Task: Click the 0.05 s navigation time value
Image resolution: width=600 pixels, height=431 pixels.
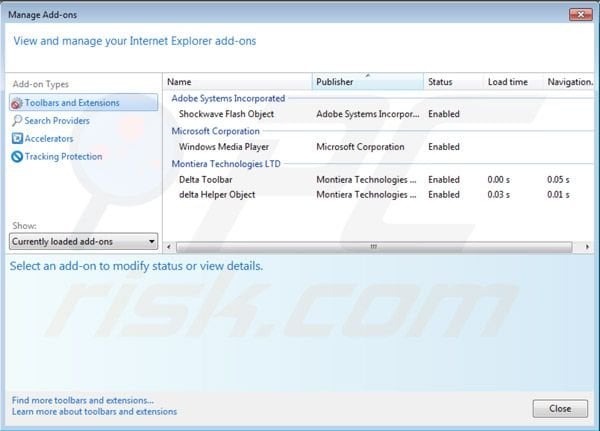Action: [558, 180]
